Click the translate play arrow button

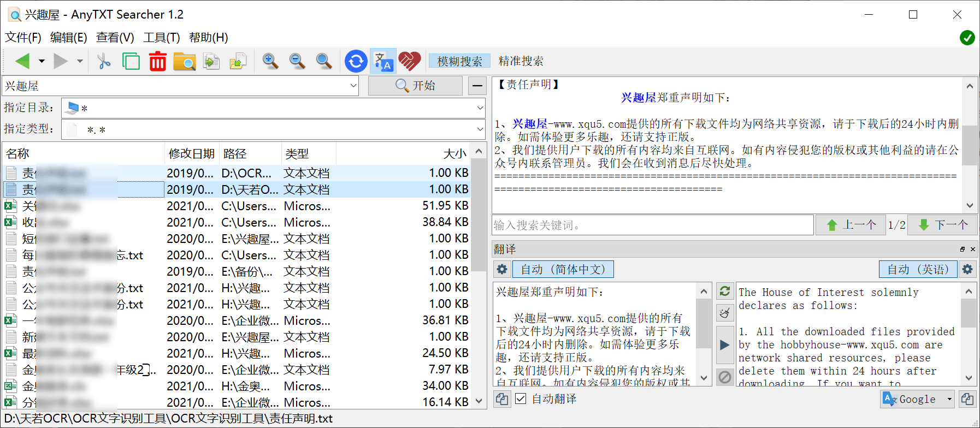[725, 345]
